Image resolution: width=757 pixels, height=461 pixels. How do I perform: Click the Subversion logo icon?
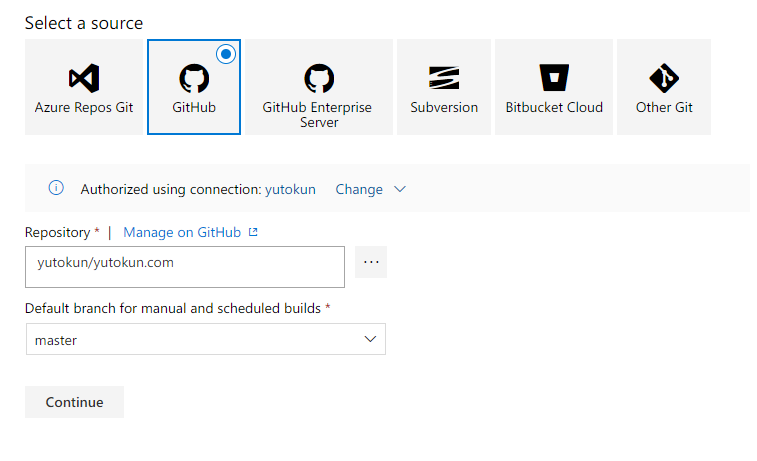(444, 78)
